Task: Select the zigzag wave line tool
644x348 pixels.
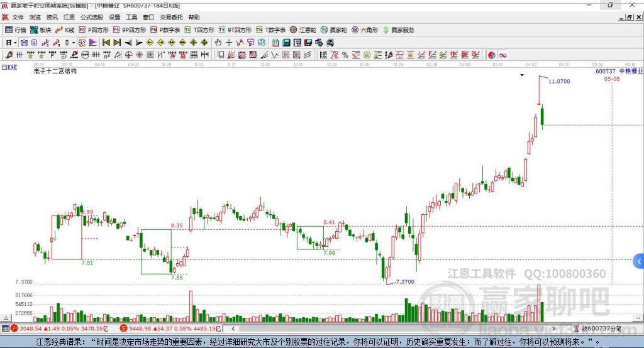Action: pyautogui.click(x=274, y=55)
